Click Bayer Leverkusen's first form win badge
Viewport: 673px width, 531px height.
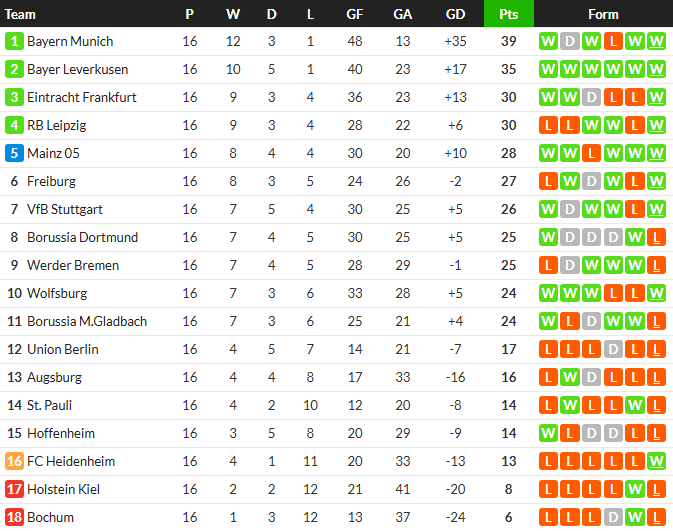point(548,69)
